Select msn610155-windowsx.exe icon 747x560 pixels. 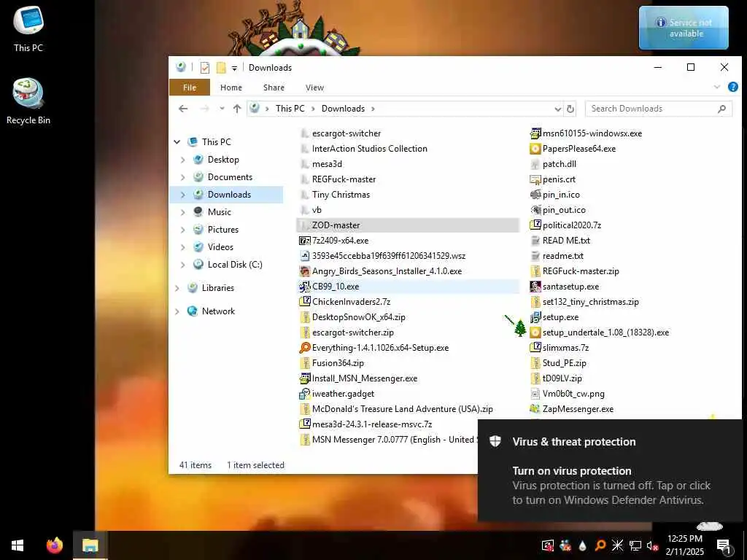[535, 134]
